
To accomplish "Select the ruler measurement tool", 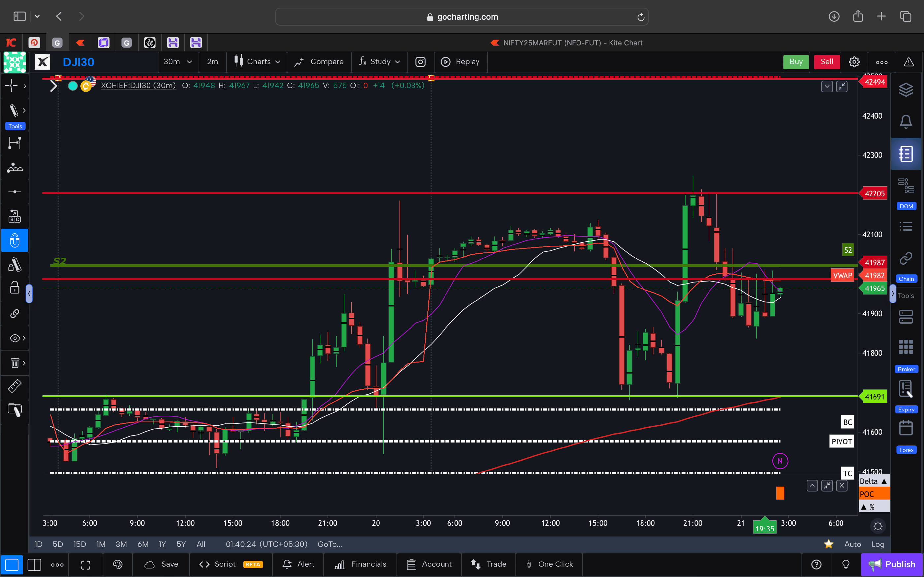I will [15, 386].
